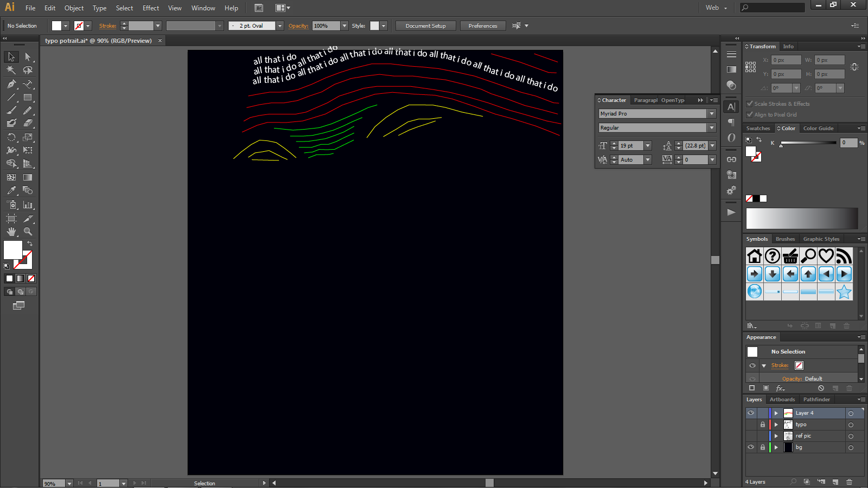Click the kerning Auto input field
The width and height of the screenshot is (868, 488).
click(631, 159)
